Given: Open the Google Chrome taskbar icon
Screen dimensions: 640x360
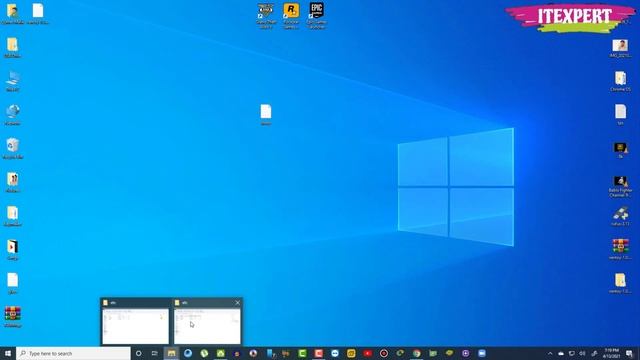Looking at the screenshot, I should pos(417,353).
